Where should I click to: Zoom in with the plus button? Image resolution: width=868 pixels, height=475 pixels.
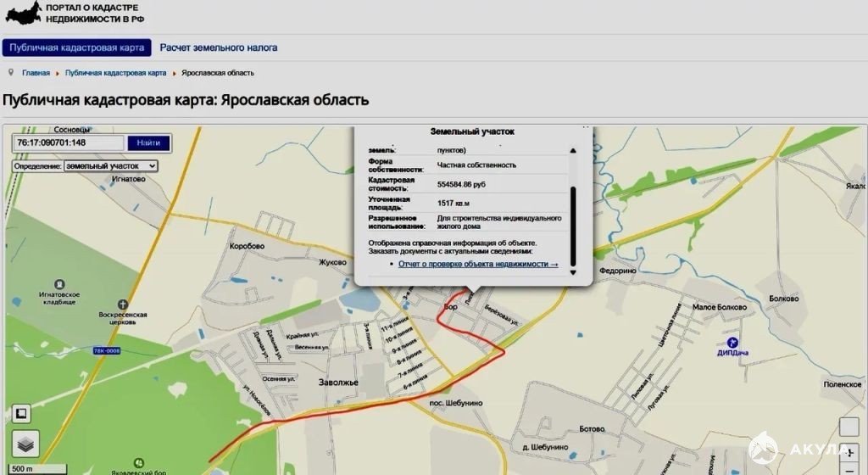(849, 452)
